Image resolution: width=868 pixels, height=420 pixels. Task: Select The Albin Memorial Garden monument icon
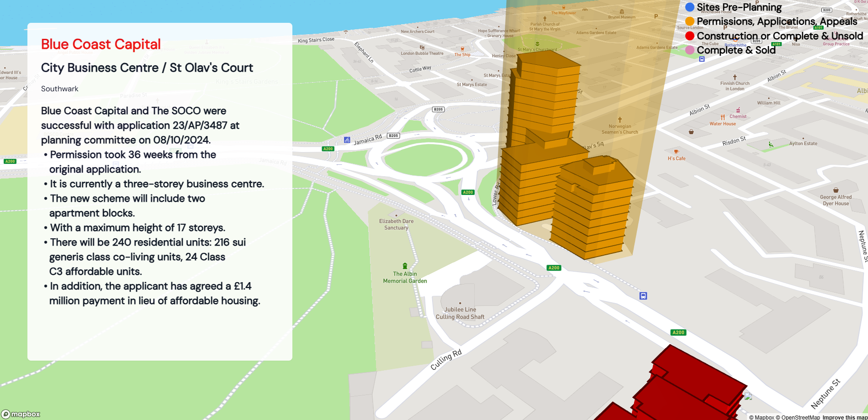click(405, 266)
